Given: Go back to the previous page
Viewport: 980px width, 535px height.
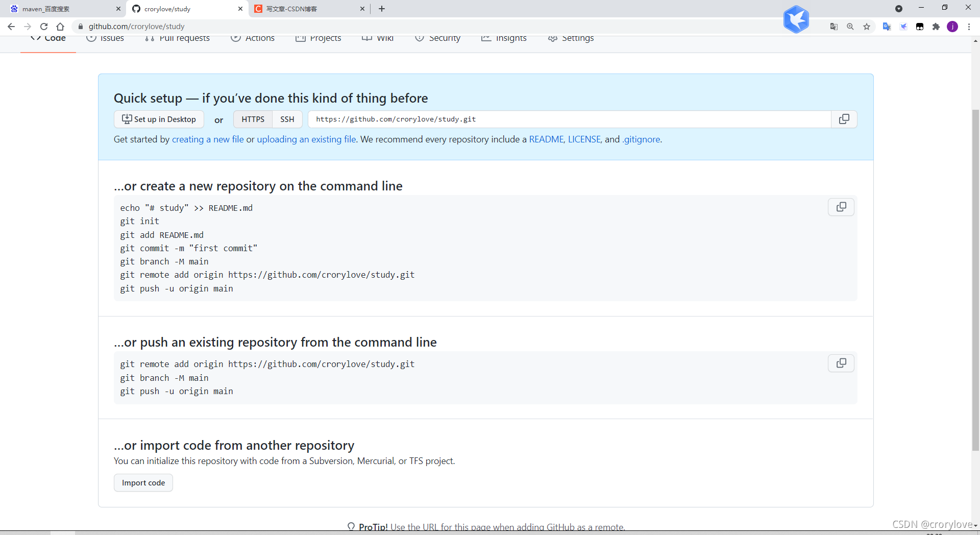Looking at the screenshot, I should (x=11, y=27).
